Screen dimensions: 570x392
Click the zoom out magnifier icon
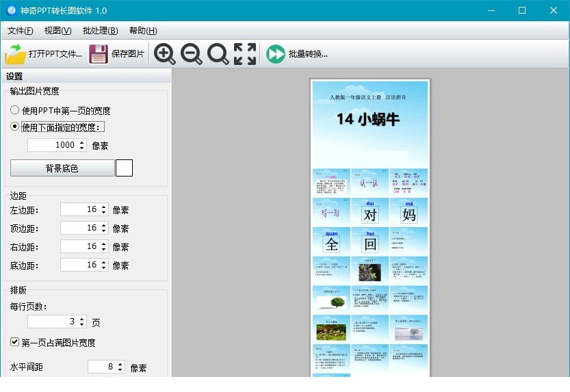click(191, 54)
